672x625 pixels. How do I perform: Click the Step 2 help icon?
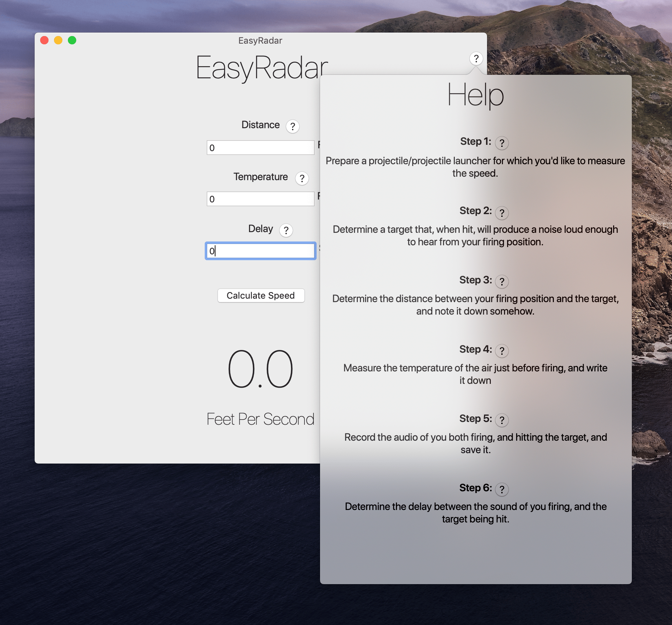[502, 212]
